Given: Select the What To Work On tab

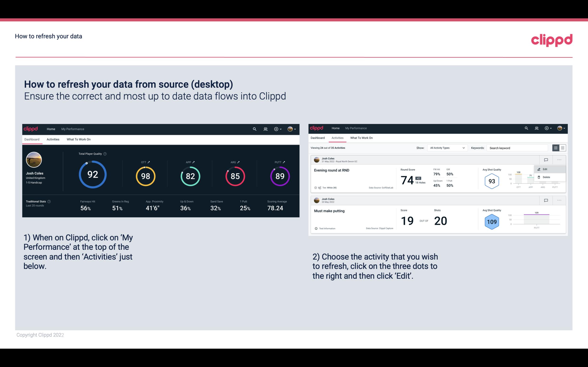Looking at the screenshot, I should click(x=78, y=139).
